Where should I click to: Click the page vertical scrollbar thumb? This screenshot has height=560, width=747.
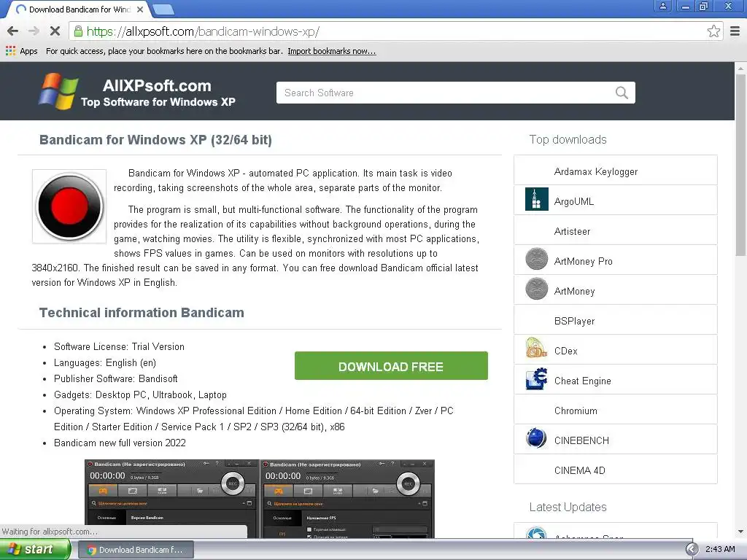point(740,164)
